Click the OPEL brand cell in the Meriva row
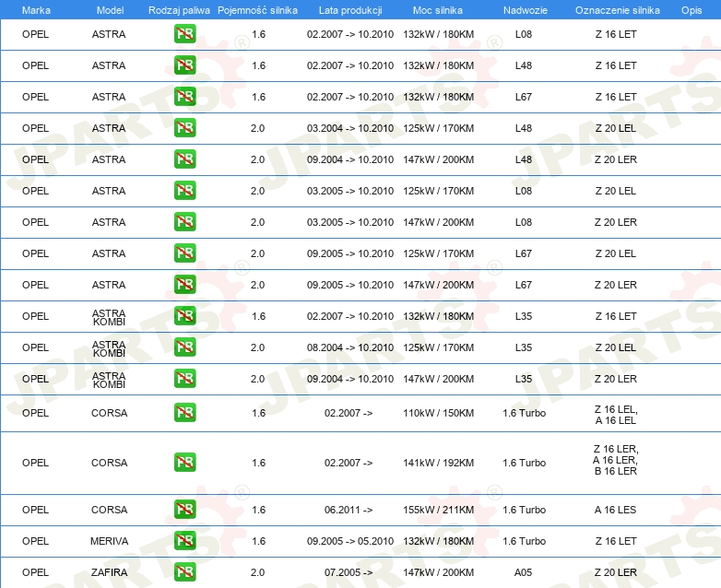The height and width of the screenshot is (588, 721). (x=35, y=541)
